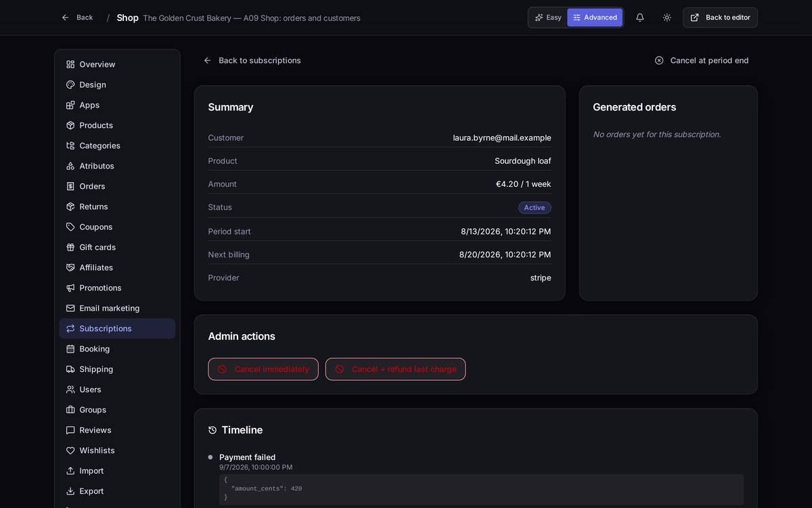Click the Coupons tag icon in sidebar
The width and height of the screenshot is (812, 508).
pyautogui.click(x=70, y=227)
